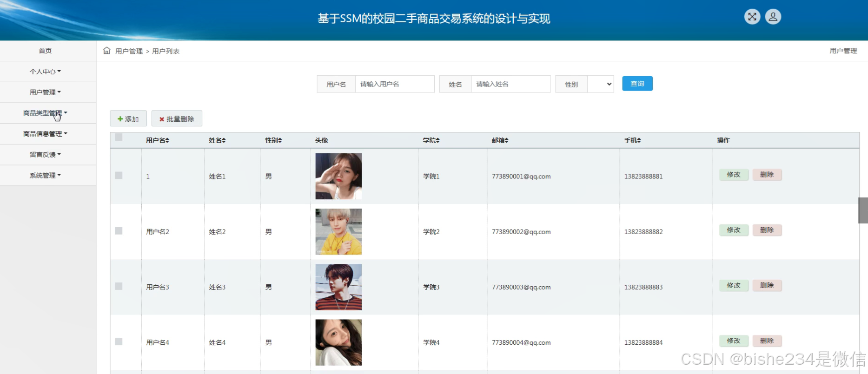Open the avatar thumbnail for 用户名2
868x374 pixels.
[x=338, y=231]
